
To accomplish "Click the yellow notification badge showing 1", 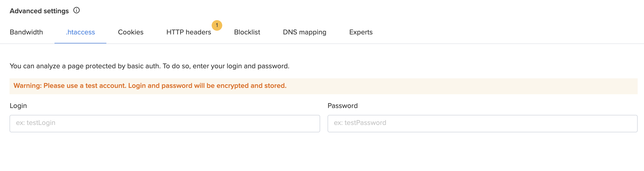I will point(217,25).
